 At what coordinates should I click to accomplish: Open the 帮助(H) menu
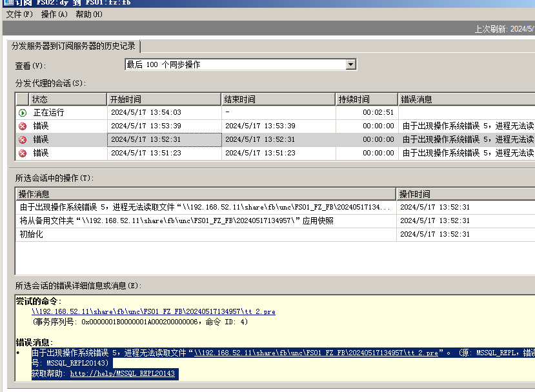click(88, 14)
